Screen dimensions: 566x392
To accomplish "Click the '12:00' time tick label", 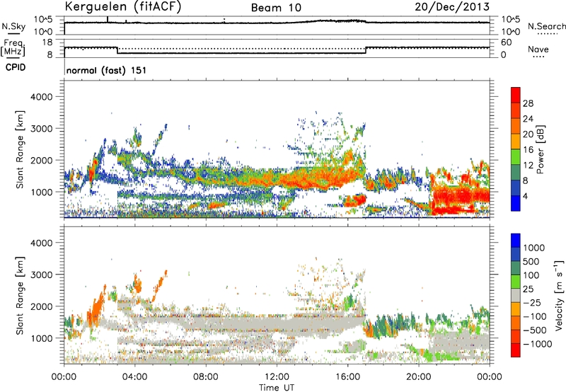I will 277,377.
